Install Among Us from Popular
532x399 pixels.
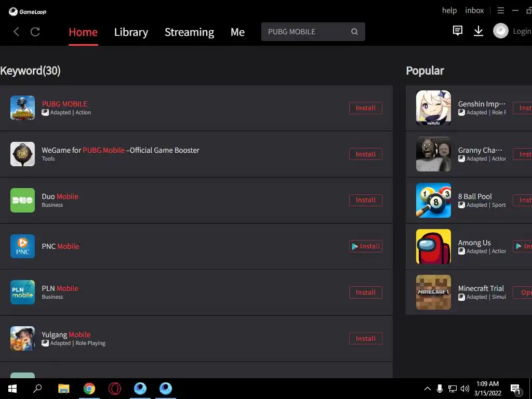pyautogui.click(x=523, y=246)
